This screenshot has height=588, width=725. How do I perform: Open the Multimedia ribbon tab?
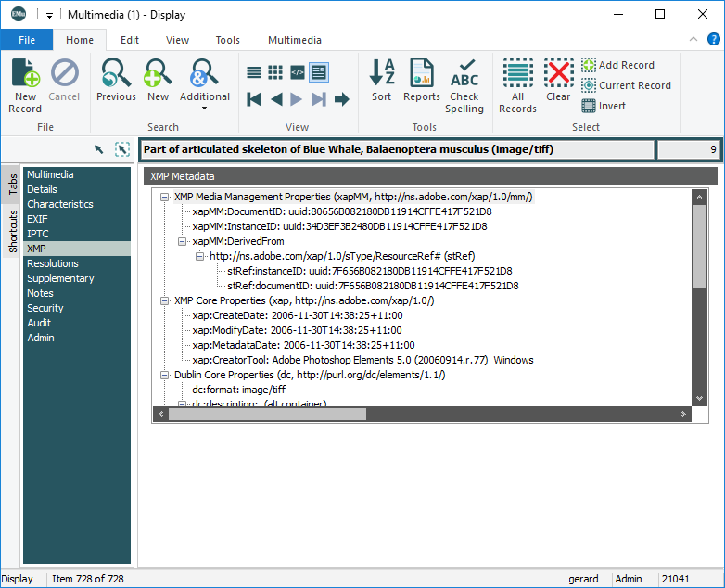pyautogui.click(x=294, y=40)
